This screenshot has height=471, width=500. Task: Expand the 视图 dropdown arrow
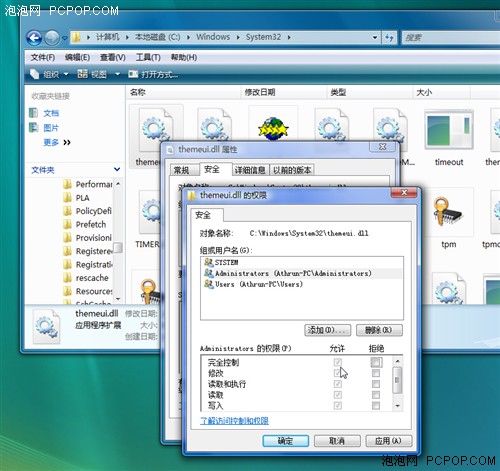(117, 74)
